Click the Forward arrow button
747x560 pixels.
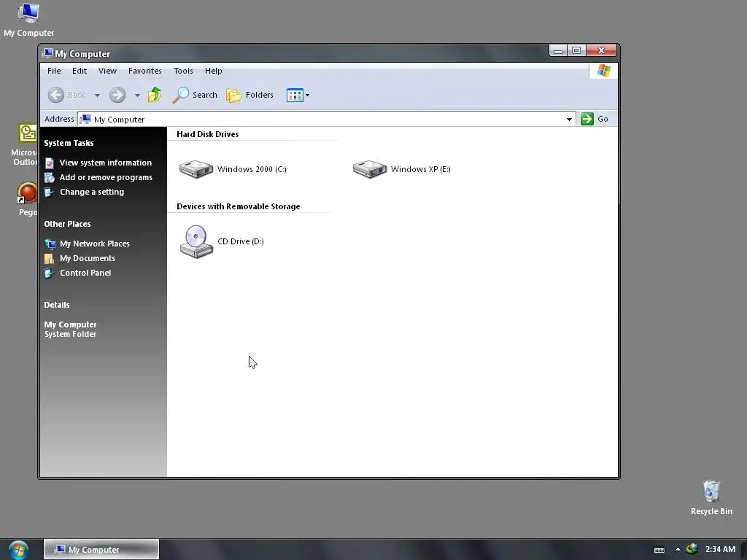[117, 95]
